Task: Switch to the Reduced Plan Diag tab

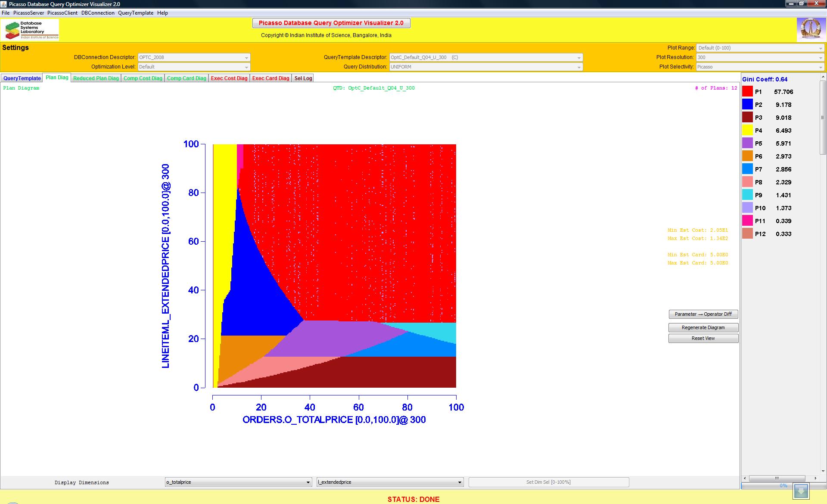Action: tap(96, 78)
